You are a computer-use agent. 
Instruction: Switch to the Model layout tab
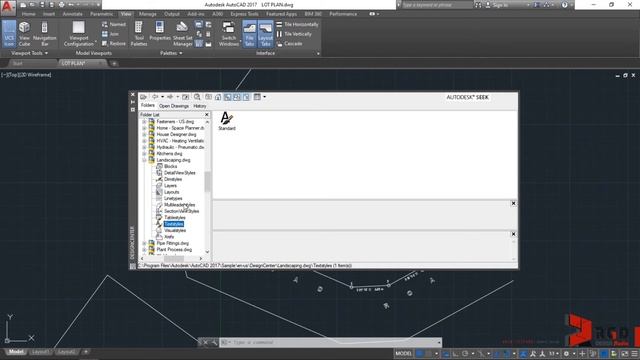[x=16, y=352]
